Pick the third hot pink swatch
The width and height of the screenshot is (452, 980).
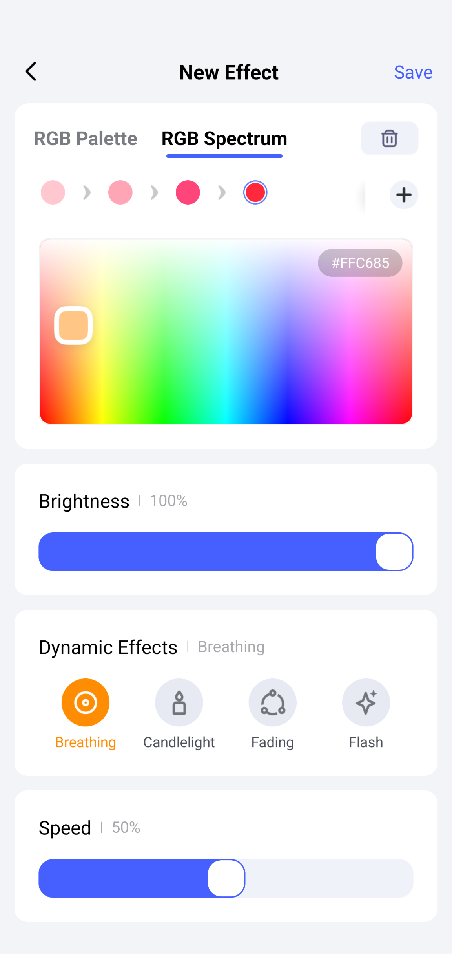click(188, 192)
